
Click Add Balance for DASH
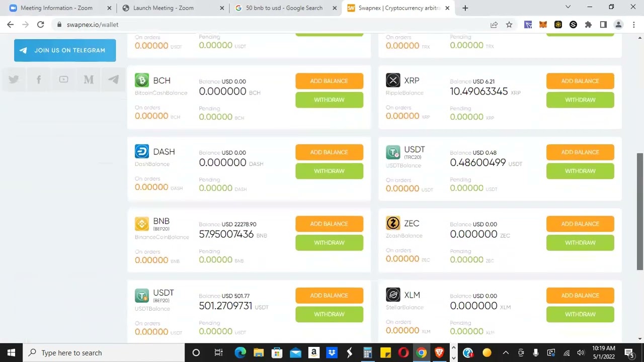[x=329, y=152]
